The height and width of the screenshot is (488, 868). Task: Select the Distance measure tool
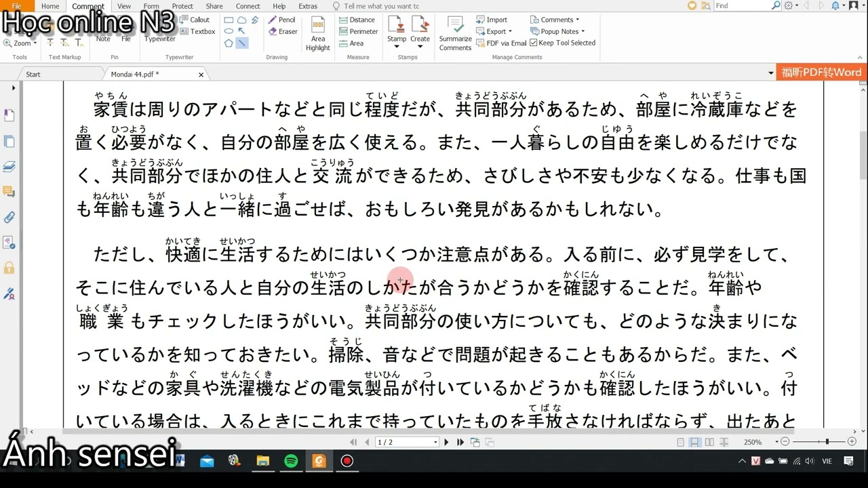(357, 20)
